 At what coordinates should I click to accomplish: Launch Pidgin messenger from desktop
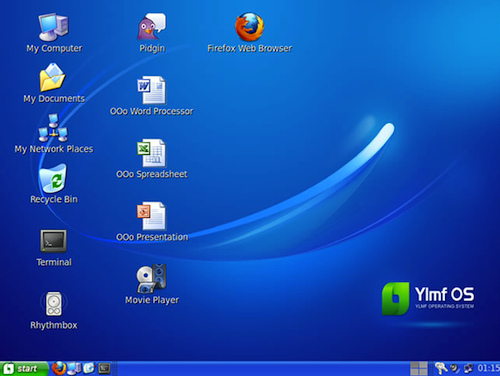tap(152, 27)
